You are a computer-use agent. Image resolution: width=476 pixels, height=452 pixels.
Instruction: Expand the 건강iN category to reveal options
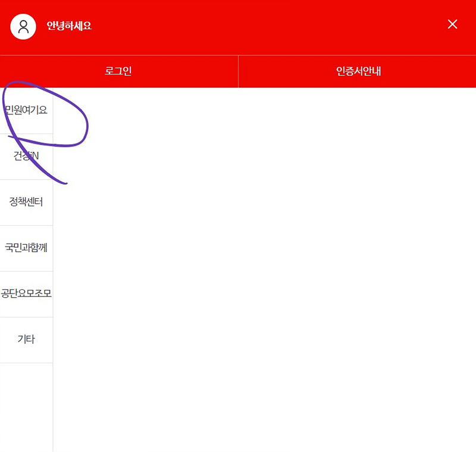[x=26, y=156]
